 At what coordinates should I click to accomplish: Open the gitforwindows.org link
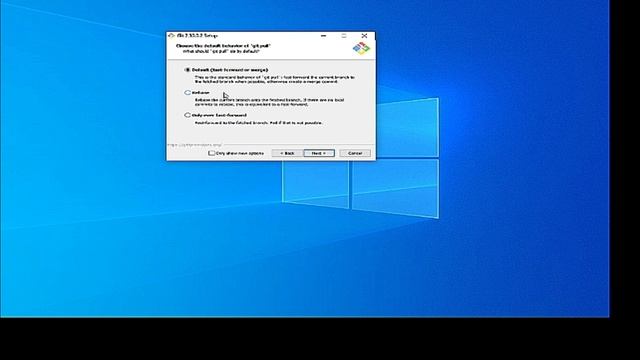(195, 145)
